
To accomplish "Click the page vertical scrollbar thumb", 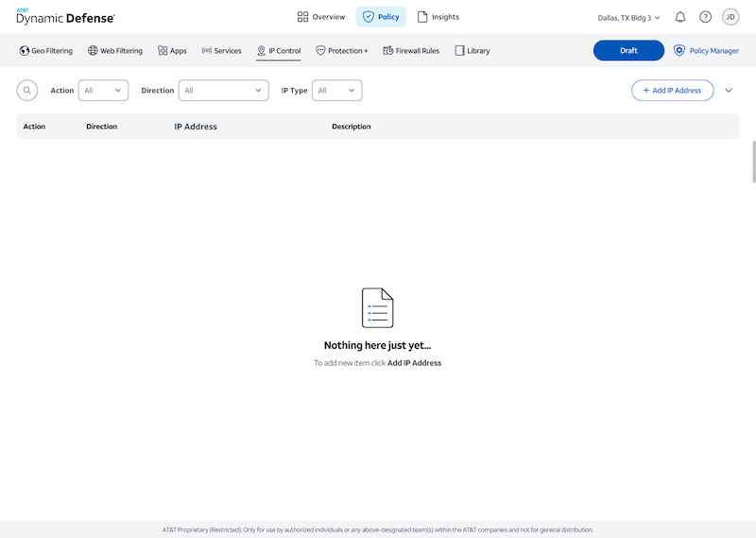I will 754,162.
